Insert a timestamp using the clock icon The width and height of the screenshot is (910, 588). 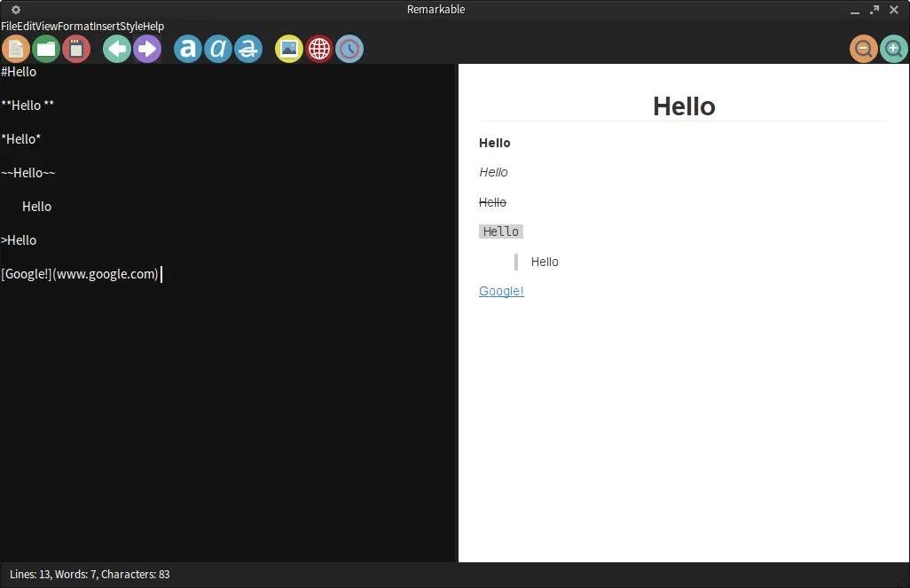click(x=349, y=49)
